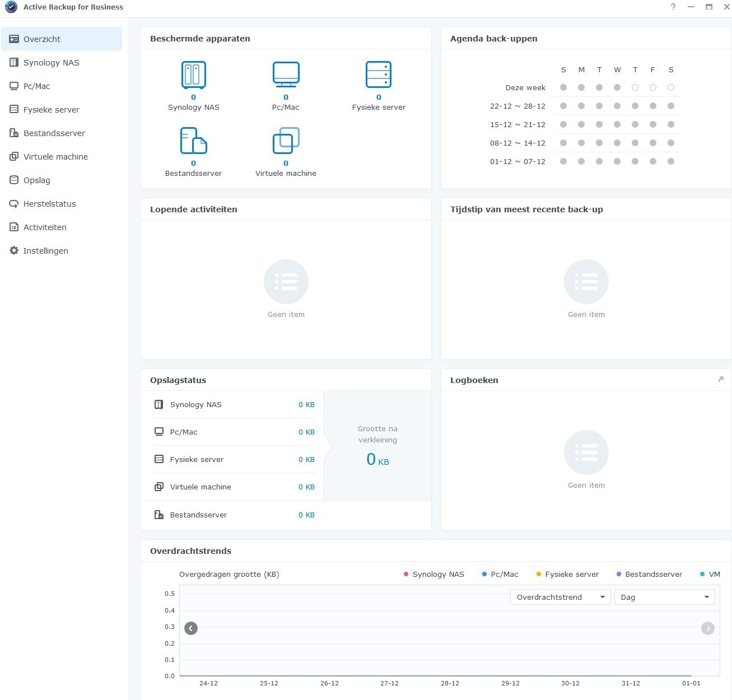
Task: Click the Fysieke server sidebar icon
Action: (x=14, y=110)
